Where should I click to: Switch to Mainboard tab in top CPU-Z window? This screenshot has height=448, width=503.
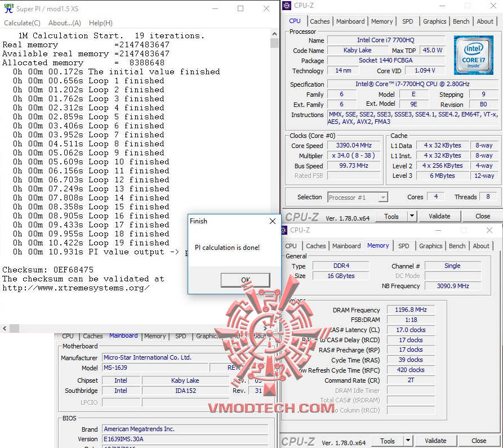click(x=350, y=21)
